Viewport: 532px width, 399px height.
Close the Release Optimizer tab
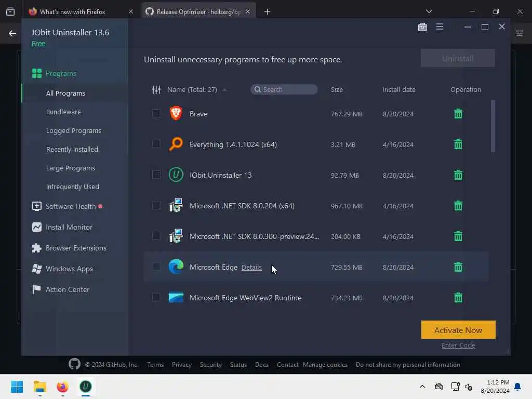[248, 11]
